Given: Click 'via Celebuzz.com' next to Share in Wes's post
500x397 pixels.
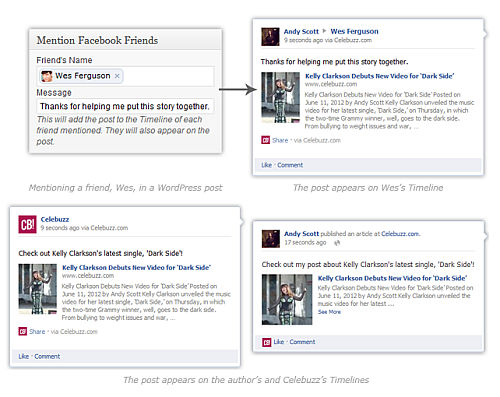Looking at the screenshot, I should (317, 140).
